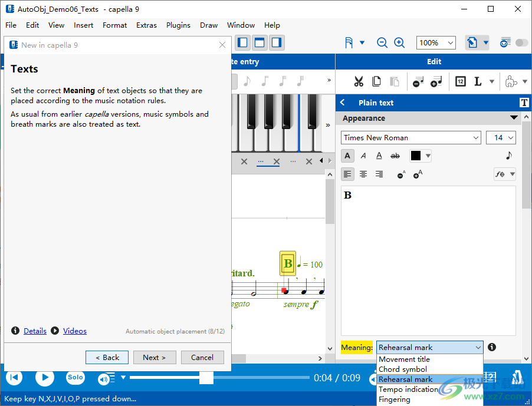Open the Times New Roman font dropdown
This screenshot has height=406, width=532.
pyautogui.click(x=411, y=137)
